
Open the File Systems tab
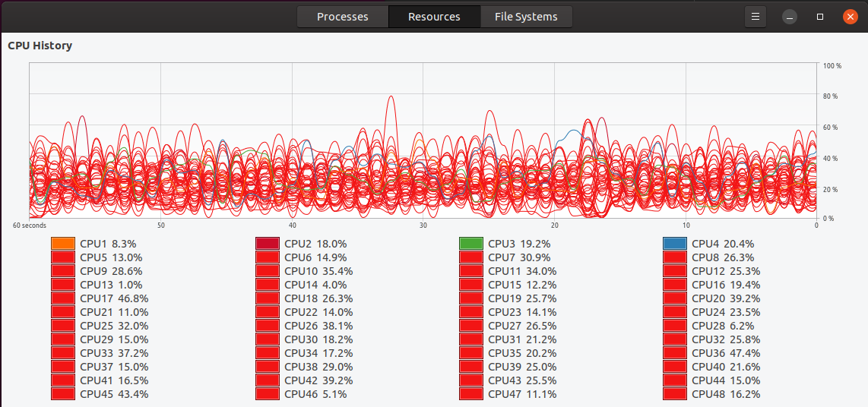click(x=526, y=17)
